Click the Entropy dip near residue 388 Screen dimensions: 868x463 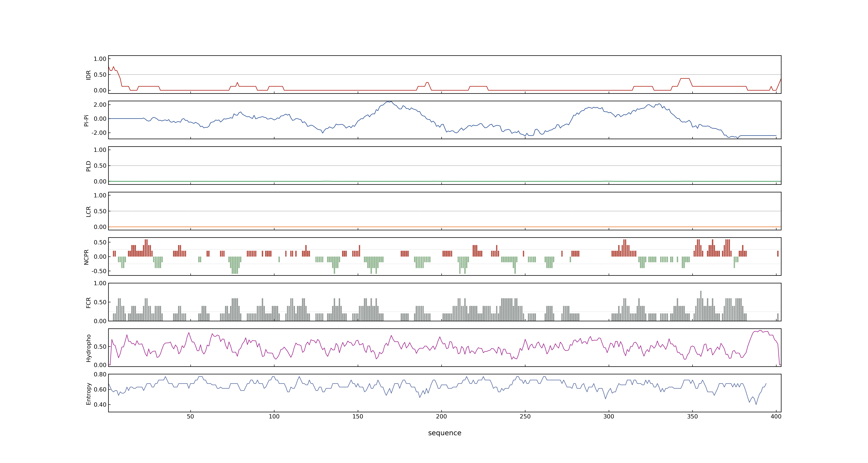[x=756, y=404]
